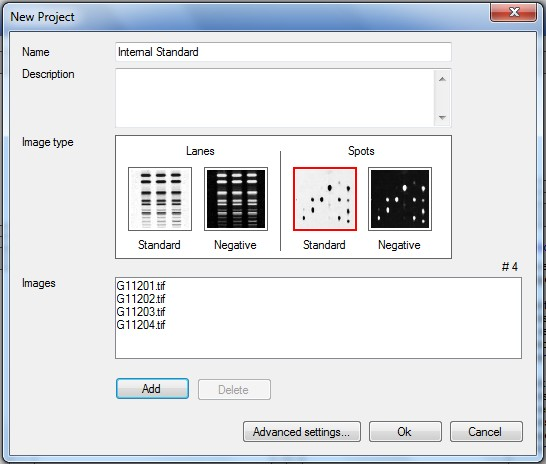Close the New Project window
Screen dimensions: 546x464
pyautogui.click(x=513, y=13)
